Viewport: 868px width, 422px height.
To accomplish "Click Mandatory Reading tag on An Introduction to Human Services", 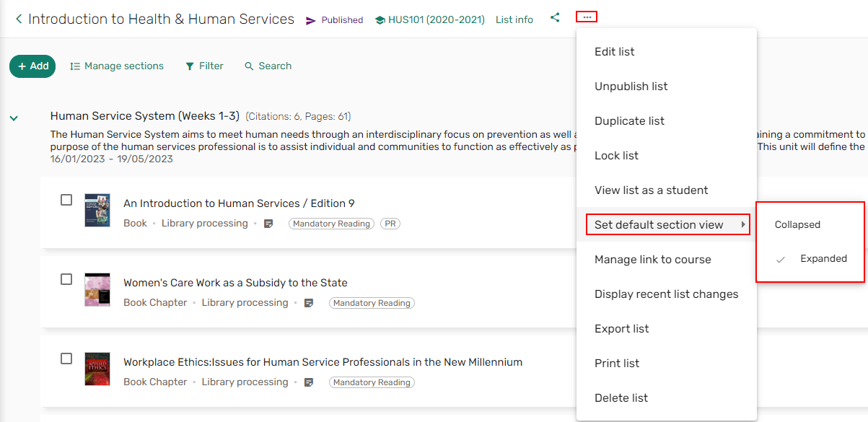I will [x=331, y=224].
